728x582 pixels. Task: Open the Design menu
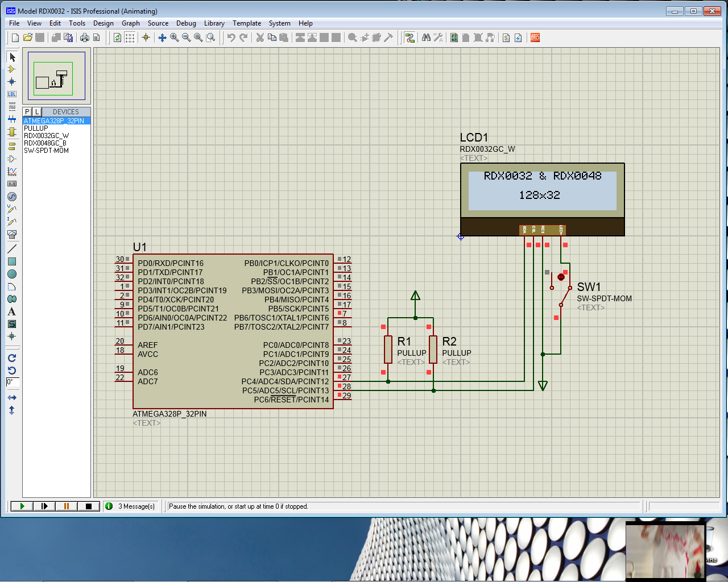click(103, 23)
